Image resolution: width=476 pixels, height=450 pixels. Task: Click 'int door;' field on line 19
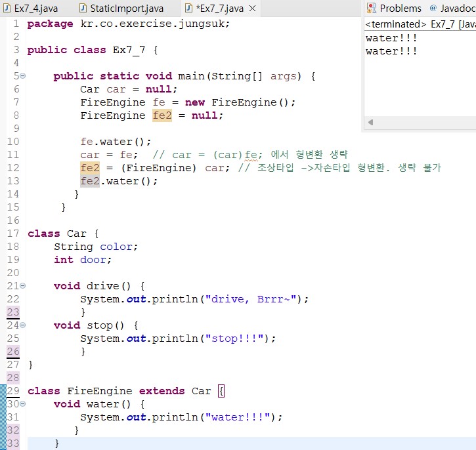tap(83, 260)
